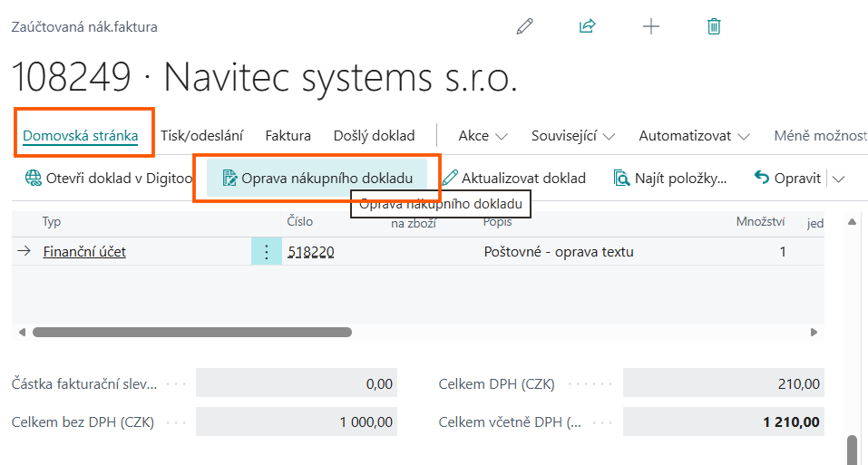Click the up arrow of lines scrollbar
This screenshot has width=868, height=465.
coord(852,222)
